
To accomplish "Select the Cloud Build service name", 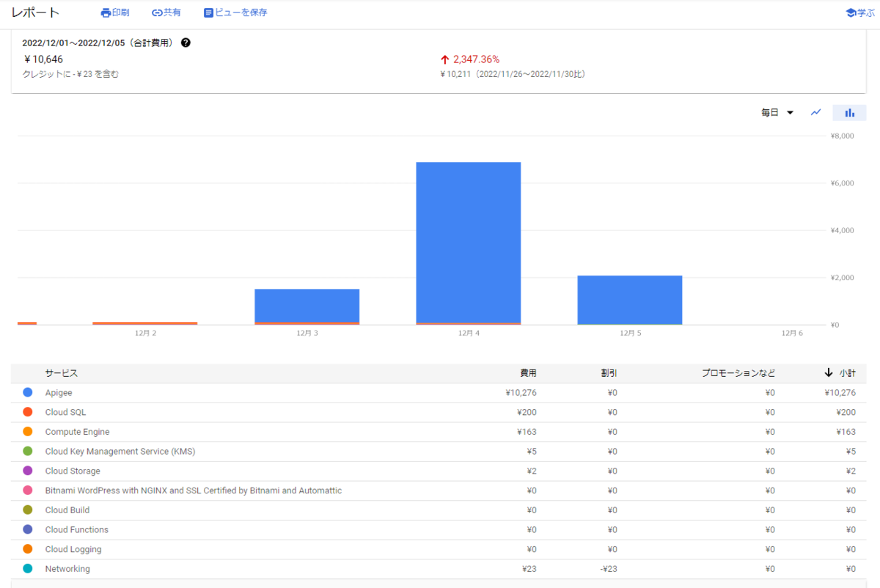I will click(x=67, y=510).
